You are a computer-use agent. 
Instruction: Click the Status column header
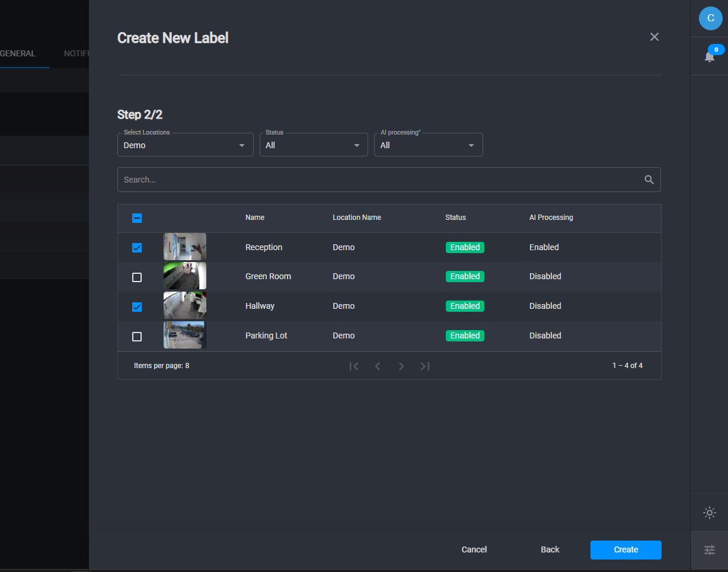click(x=456, y=218)
